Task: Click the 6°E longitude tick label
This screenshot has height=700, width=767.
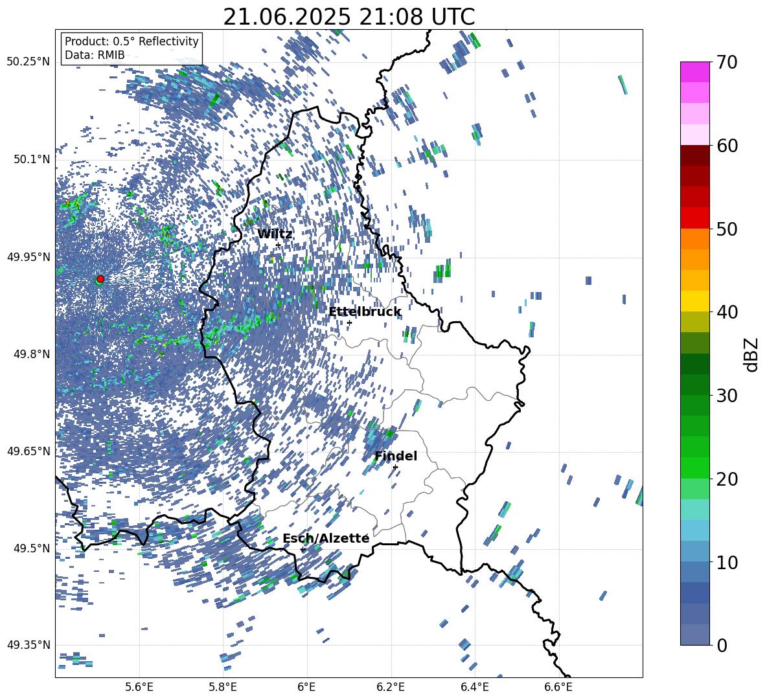Action: [x=306, y=687]
